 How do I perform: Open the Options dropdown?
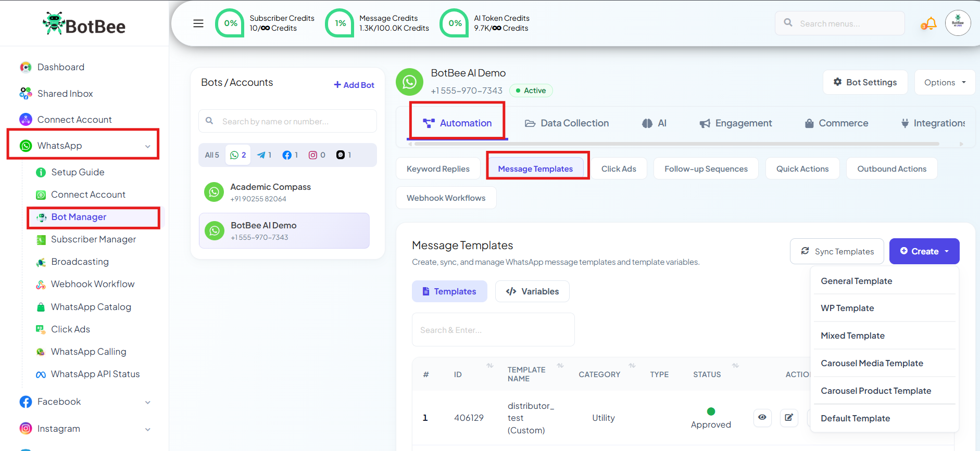pos(945,82)
